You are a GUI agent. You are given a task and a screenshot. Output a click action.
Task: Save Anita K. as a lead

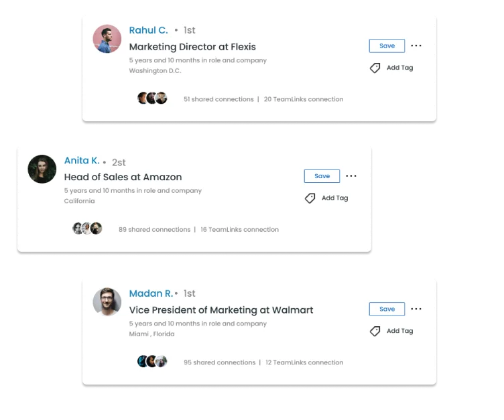click(322, 176)
